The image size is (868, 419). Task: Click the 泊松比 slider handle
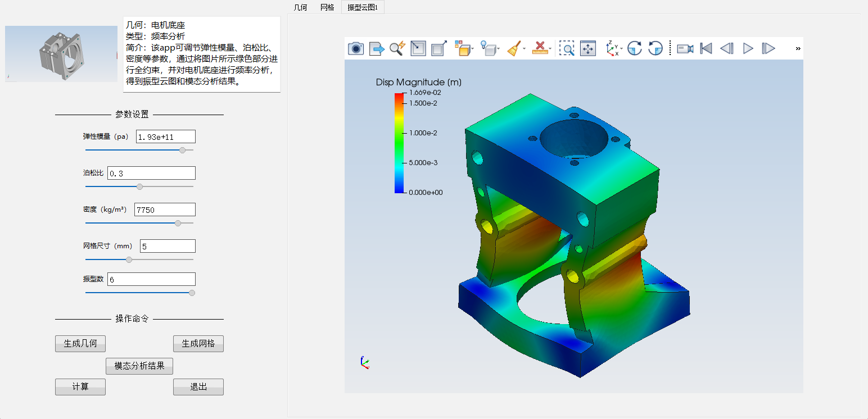click(x=140, y=186)
